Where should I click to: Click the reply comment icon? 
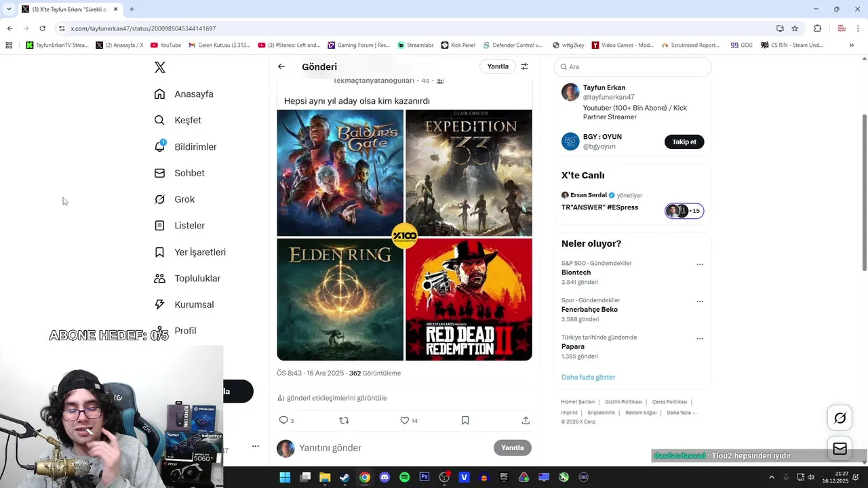(283, 420)
